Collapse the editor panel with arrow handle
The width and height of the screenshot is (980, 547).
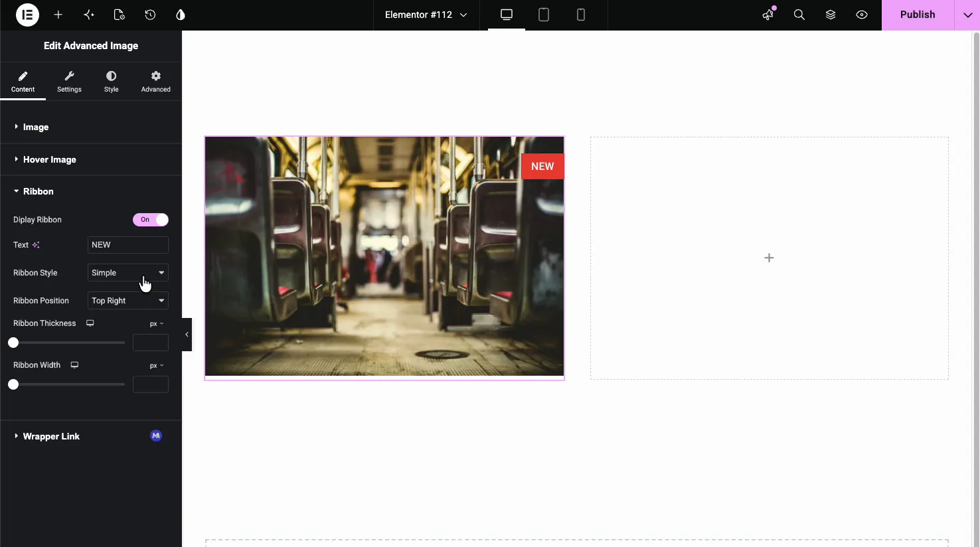click(x=187, y=335)
